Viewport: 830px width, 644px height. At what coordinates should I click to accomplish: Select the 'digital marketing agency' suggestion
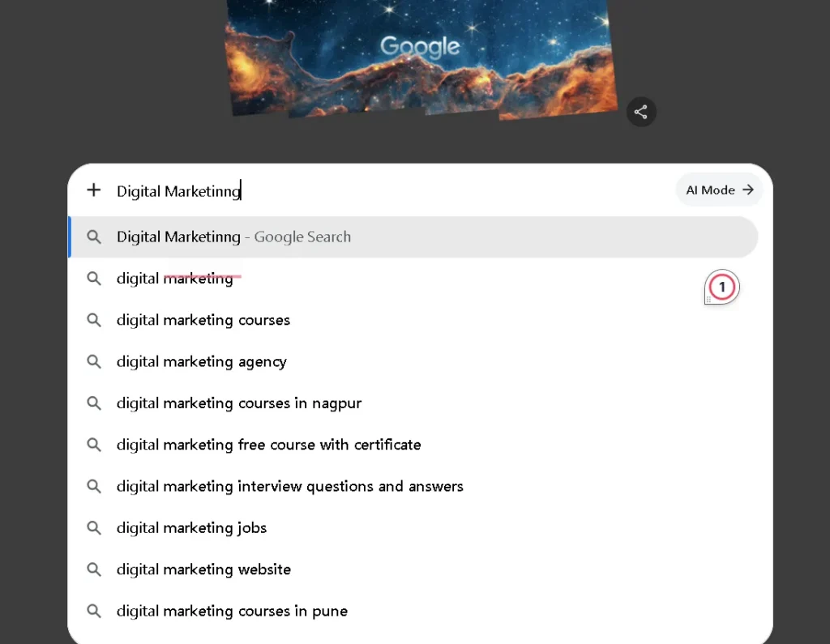[413, 361]
